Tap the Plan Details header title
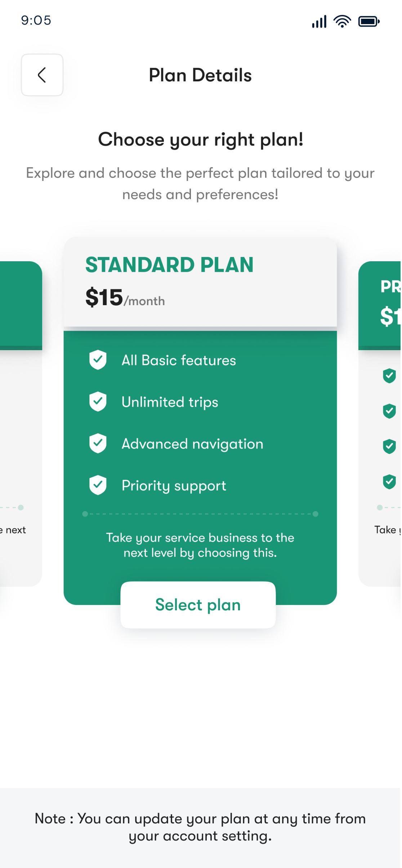402x868 pixels. pos(200,75)
